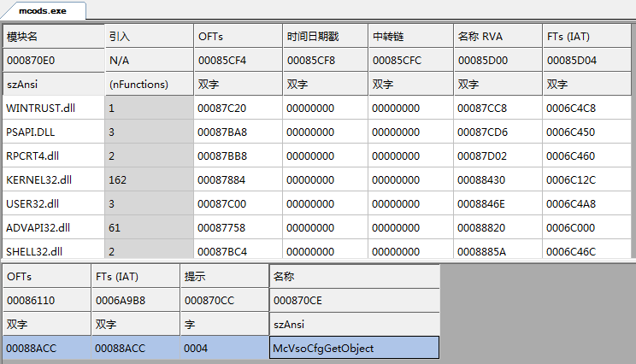Click the 名称 column header
This screenshot has height=364, width=636.
[x=355, y=277]
